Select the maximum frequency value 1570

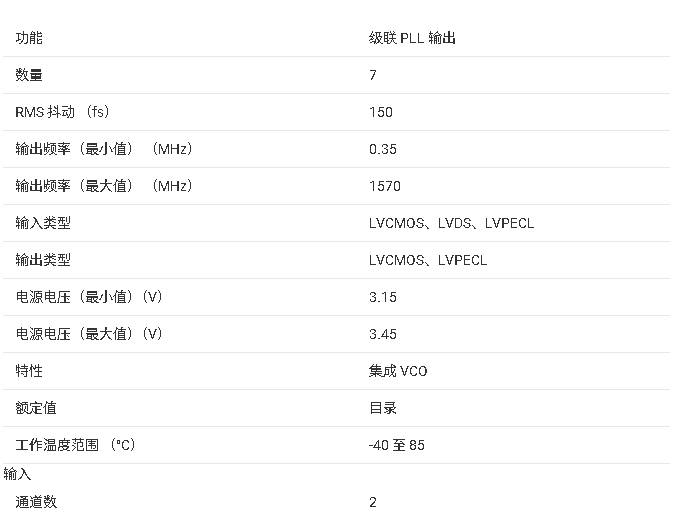[385, 186]
